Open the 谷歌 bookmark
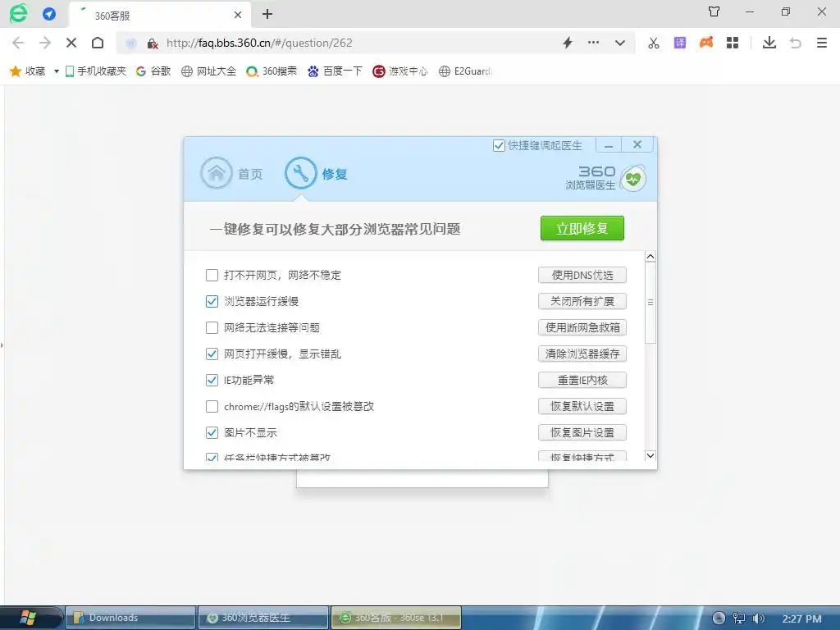840x630 pixels. pyautogui.click(x=153, y=71)
